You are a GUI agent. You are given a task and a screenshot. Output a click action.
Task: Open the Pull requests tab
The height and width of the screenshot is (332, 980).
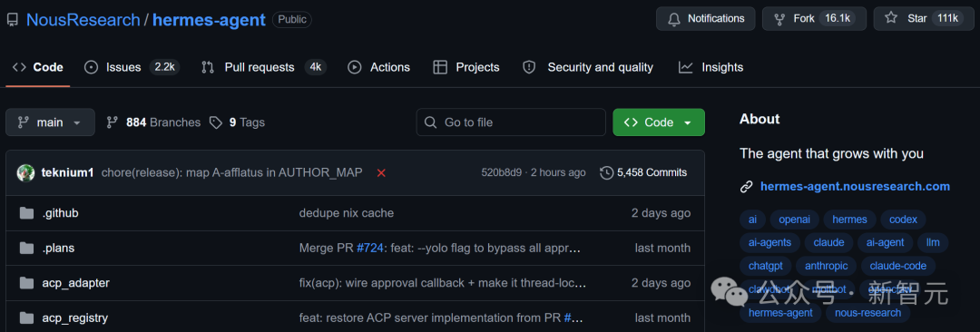pyautogui.click(x=263, y=67)
